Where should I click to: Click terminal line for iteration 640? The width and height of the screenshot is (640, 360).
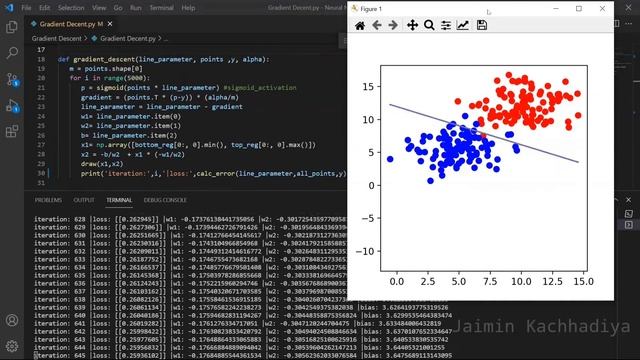(x=243, y=316)
